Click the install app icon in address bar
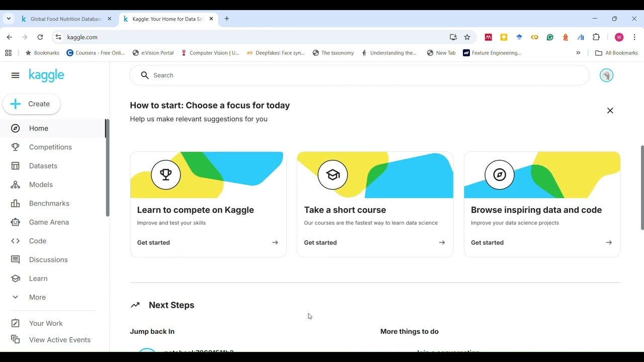 [x=453, y=37]
